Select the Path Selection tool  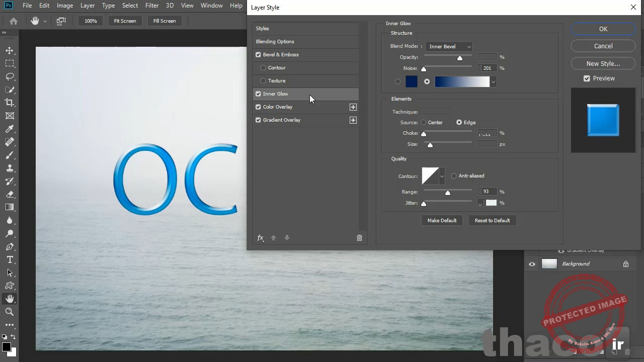coord(10,273)
